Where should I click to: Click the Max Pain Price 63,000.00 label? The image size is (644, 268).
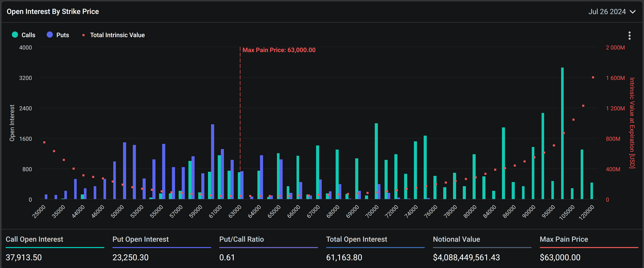pos(279,50)
